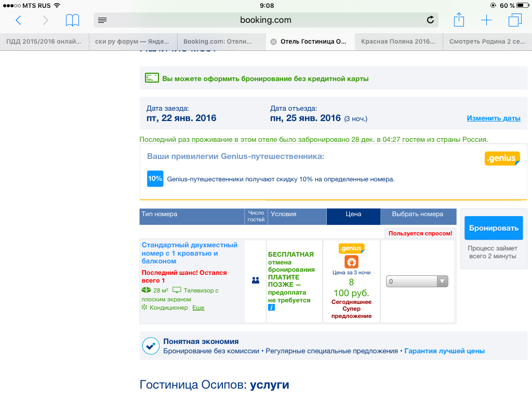Click 'Genius-путешественники получают скидку 10%' text
Image resolution: width=532 pixels, height=399 pixels.
[x=281, y=179]
